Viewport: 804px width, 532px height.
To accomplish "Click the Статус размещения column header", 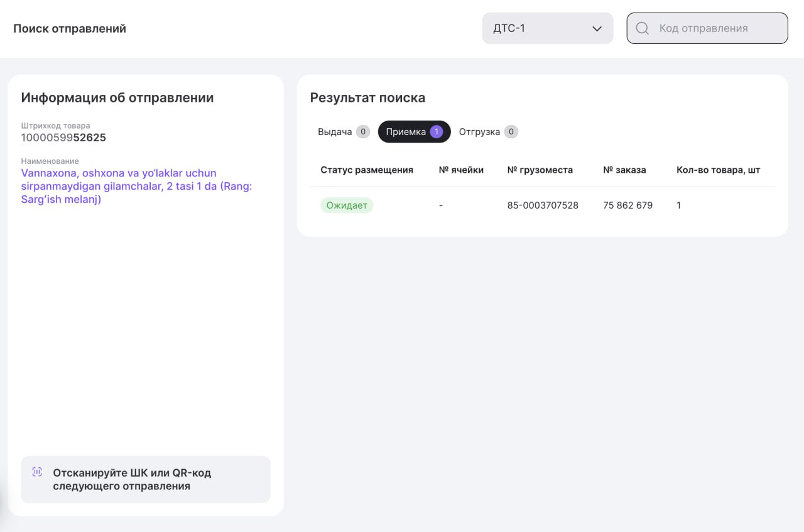I will [x=367, y=170].
